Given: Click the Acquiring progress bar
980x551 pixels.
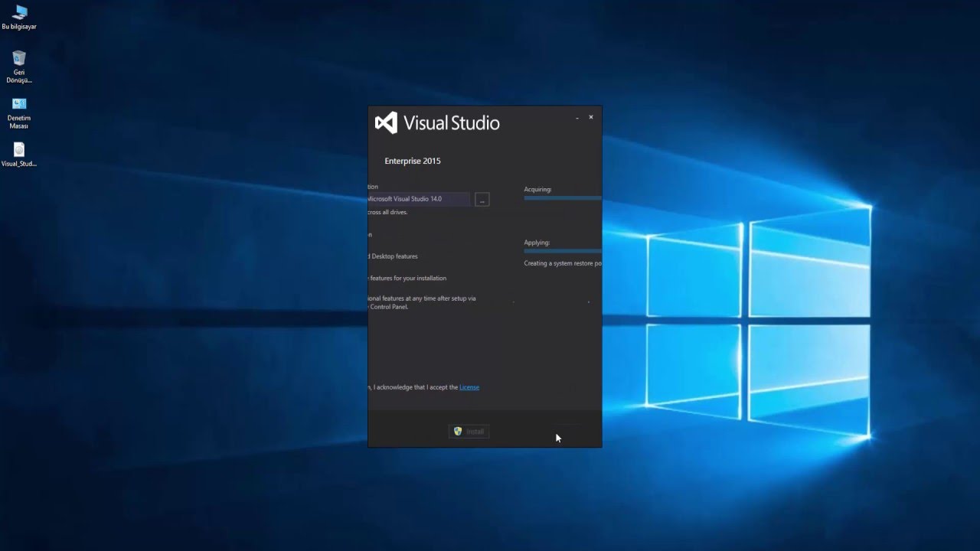Looking at the screenshot, I should 563,198.
